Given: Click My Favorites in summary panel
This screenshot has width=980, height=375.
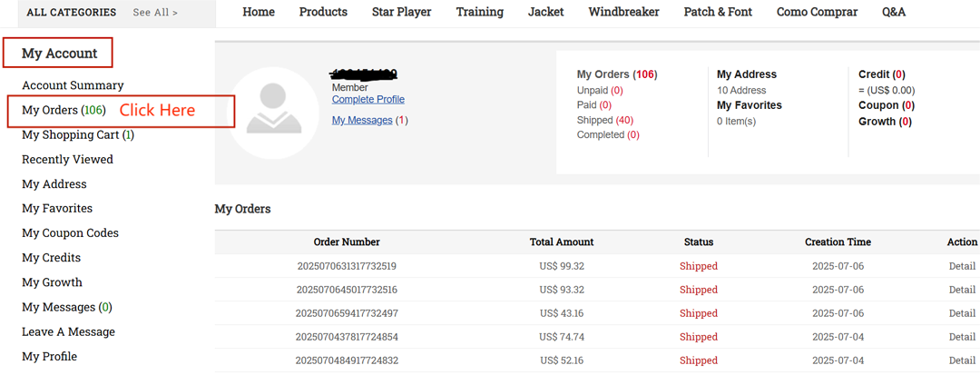Looking at the screenshot, I should coord(749,105).
